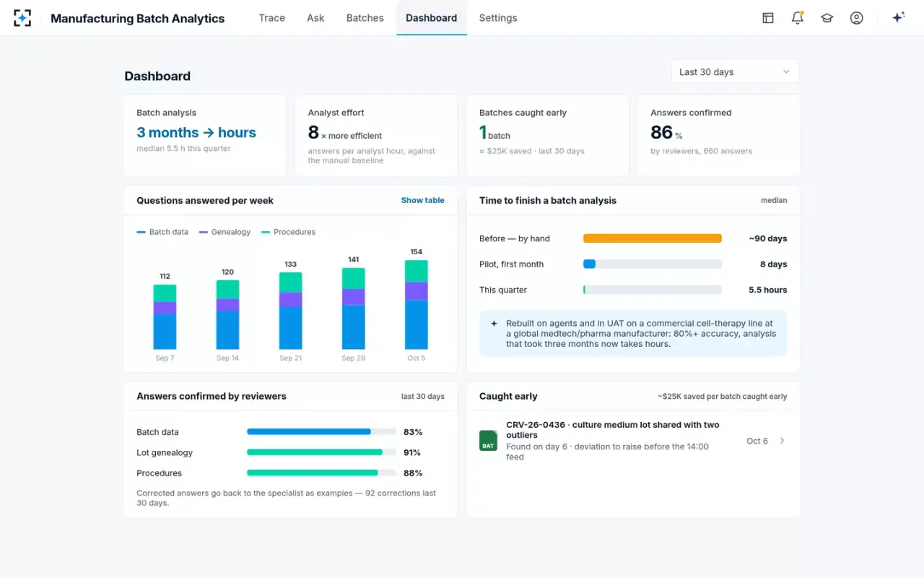Click the Answers confirmed 86% value
This screenshot has height=578, width=924.
pyautogui.click(x=666, y=132)
